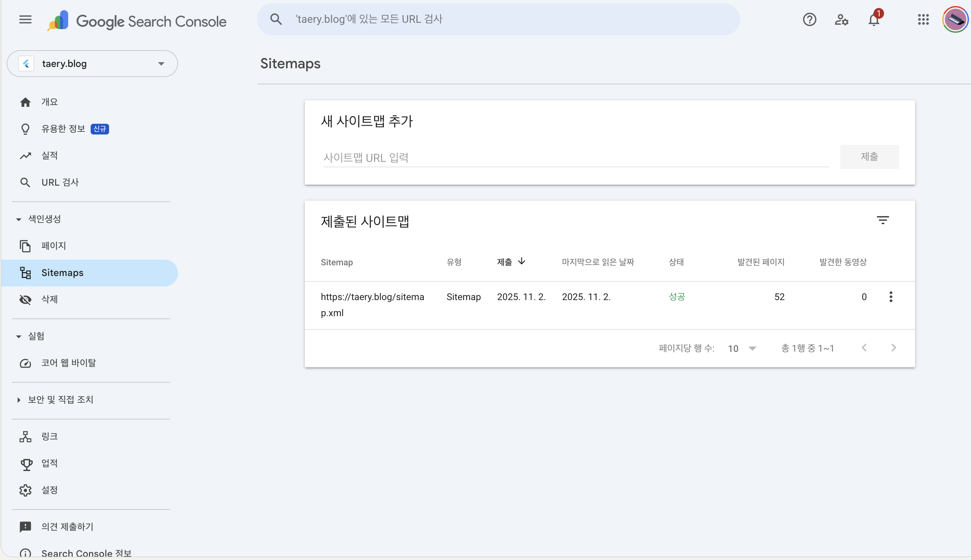Click the filter icon in submitted sitemaps
The height and width of the screenshot is (560, 971).
click(883, 220)
